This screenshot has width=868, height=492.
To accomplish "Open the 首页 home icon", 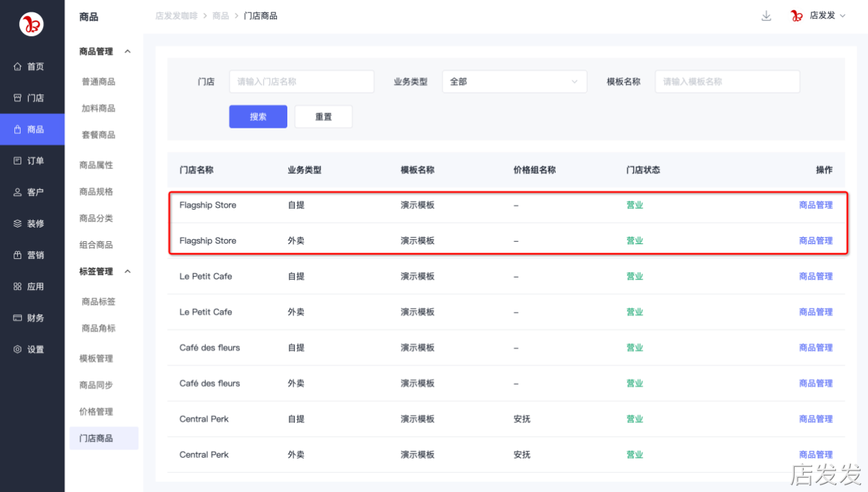I will pos(18,66).
